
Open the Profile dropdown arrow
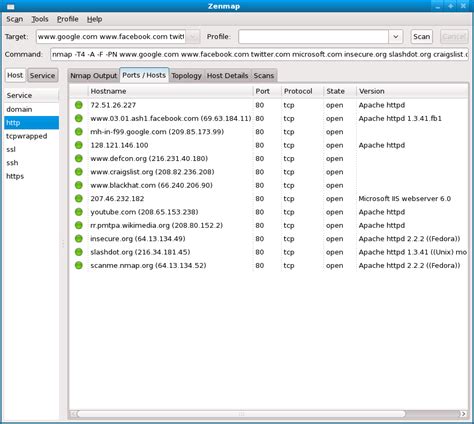click(x=396, y=37)
